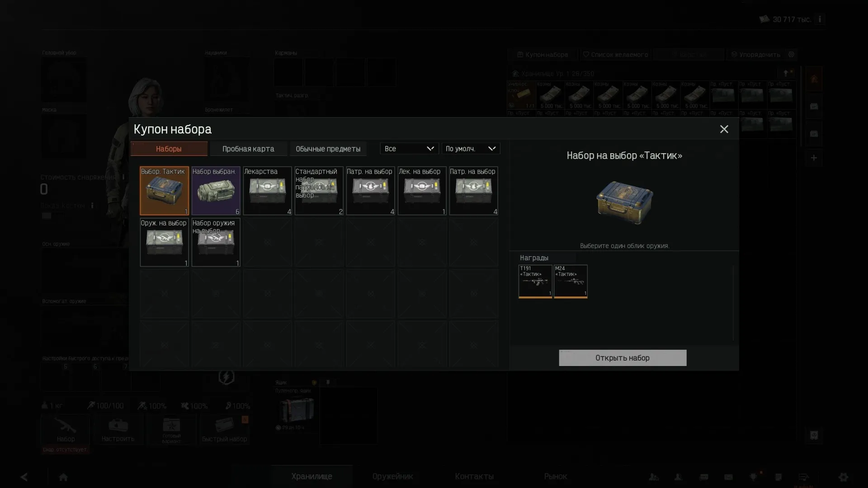Open the mail envelope icon

tap(728, 477)
